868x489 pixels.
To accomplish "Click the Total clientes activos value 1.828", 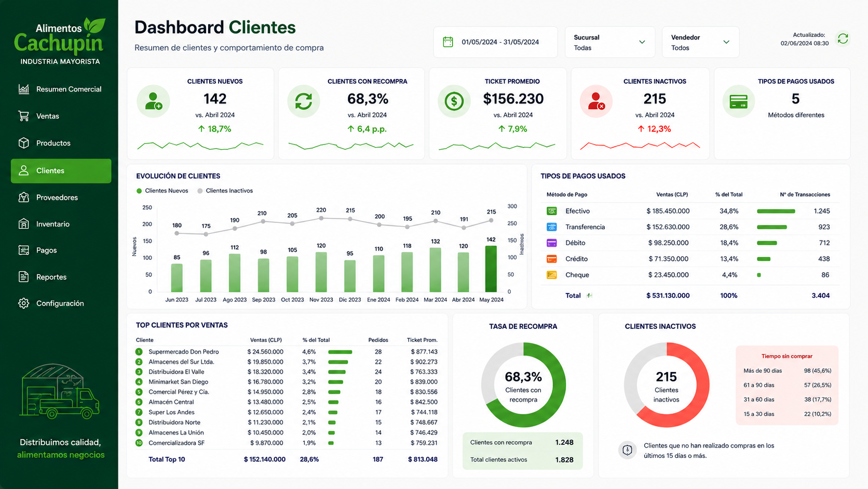I will pyautogui.click(x=564, y=460).
